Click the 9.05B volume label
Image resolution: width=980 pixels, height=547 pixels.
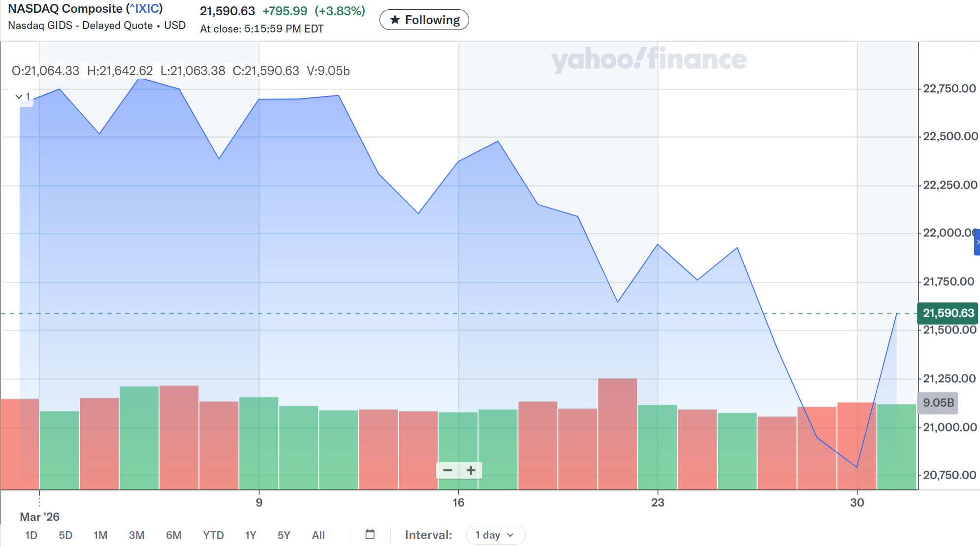(938, 403)
